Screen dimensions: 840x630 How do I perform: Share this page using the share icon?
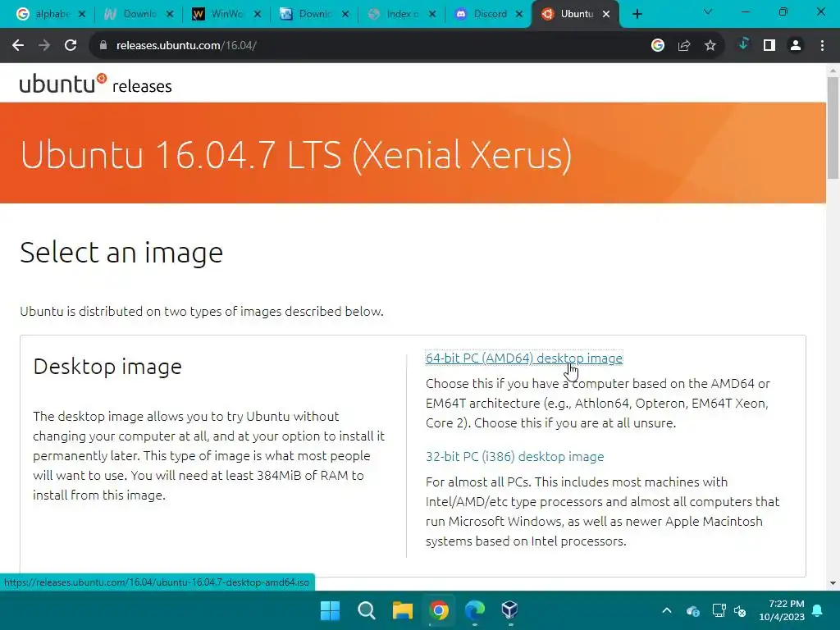pyautogui.click(x=684, y=46)
